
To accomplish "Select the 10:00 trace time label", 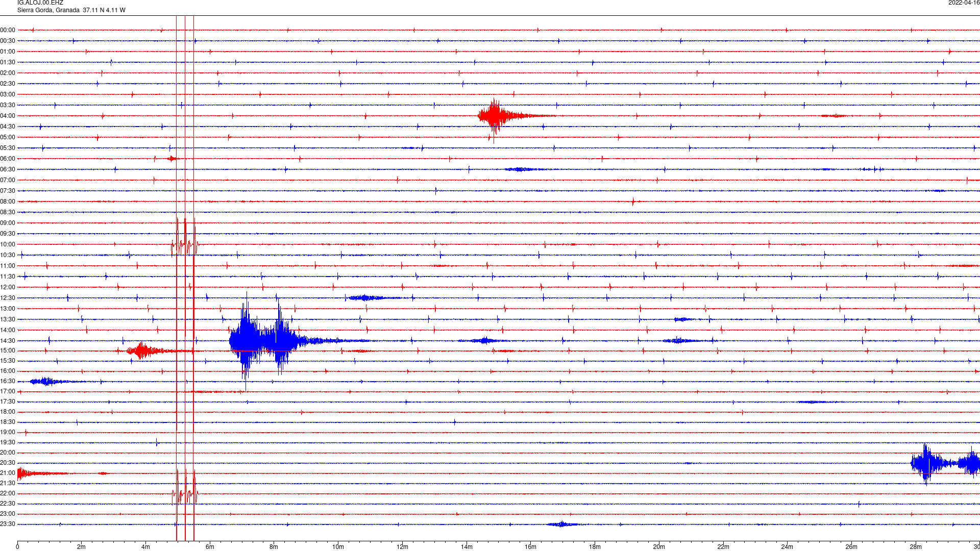I will (8, 244).
